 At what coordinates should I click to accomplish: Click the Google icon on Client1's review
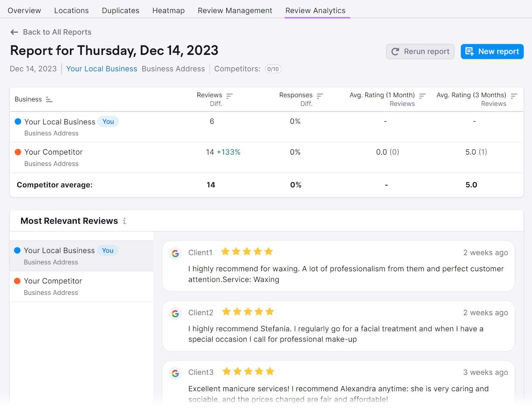[175, 253]
